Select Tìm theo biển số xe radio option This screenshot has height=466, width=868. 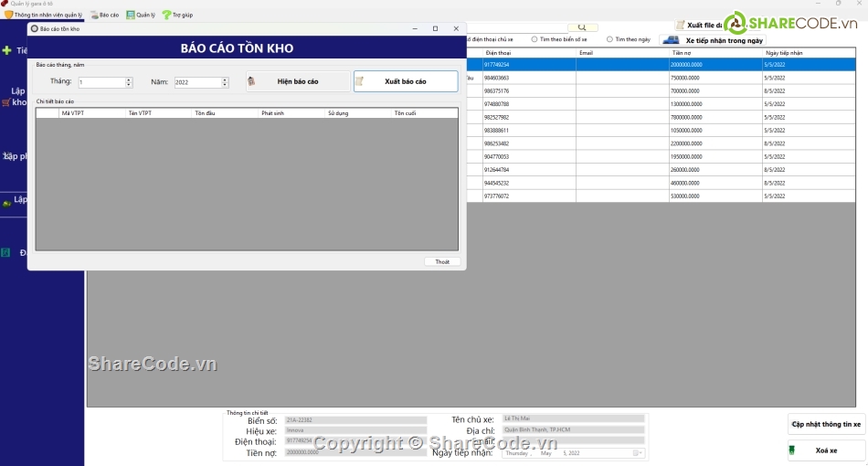pyautogui.click(x=535, y=39)
